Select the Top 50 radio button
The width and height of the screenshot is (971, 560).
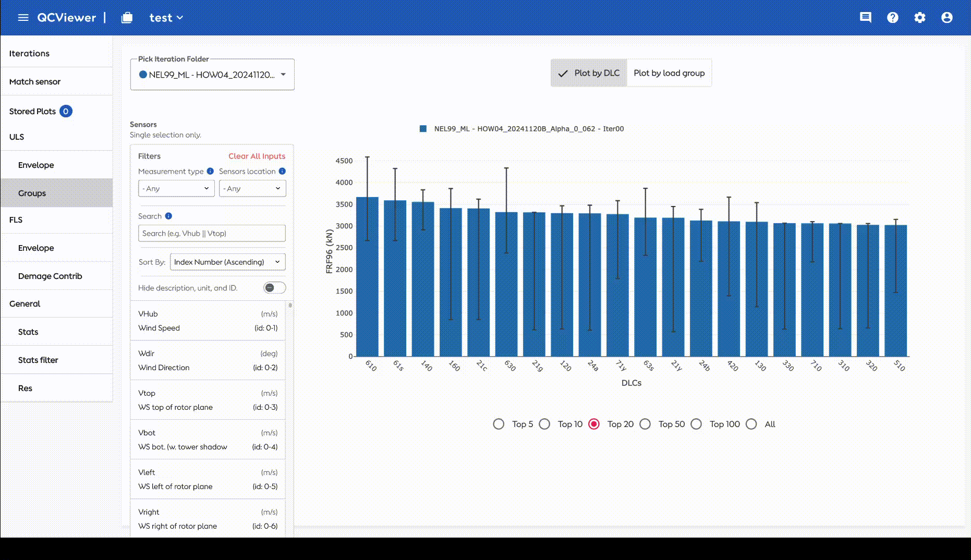(645, 424)
